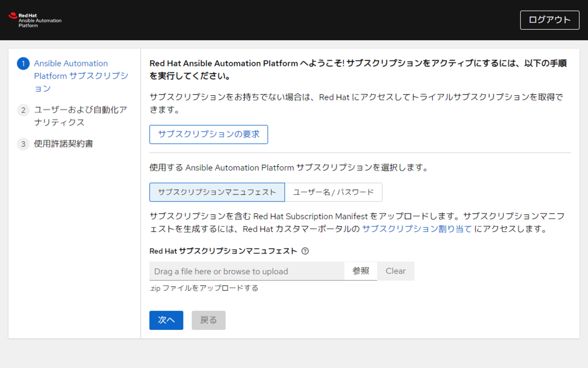Click the Red Hat サブスクリプションマニフェスト field label

(223, 251)
